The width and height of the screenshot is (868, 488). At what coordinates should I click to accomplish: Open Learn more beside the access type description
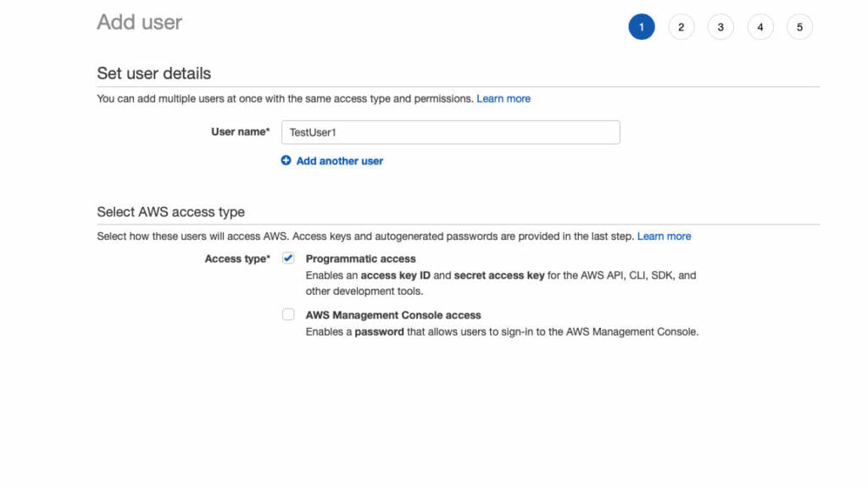[x=665, y=236]
